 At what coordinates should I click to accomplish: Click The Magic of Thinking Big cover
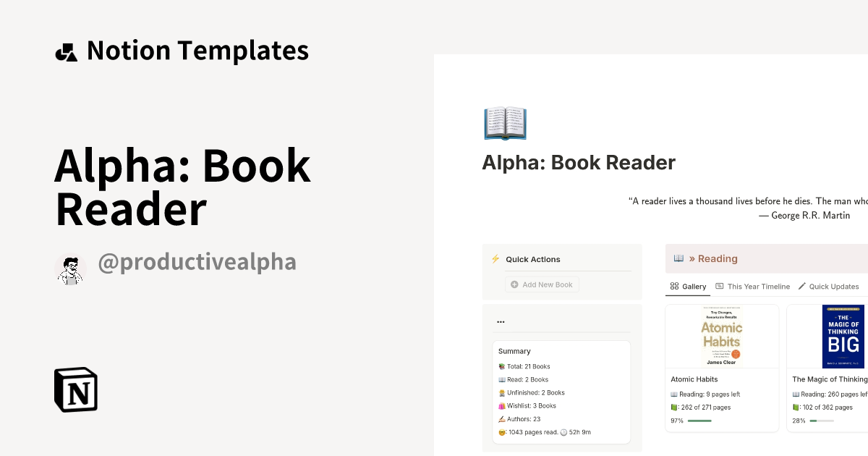pyautogui.click(x=843, y=335)
